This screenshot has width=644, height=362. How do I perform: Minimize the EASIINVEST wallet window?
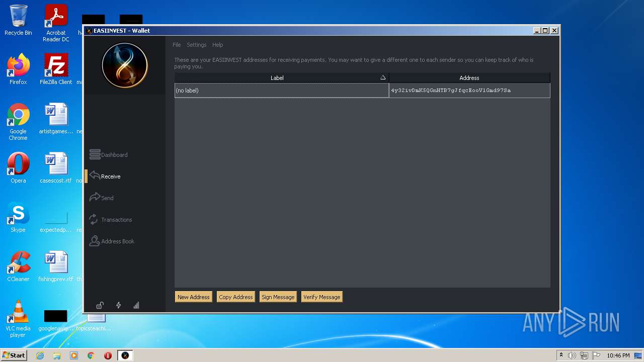coord(537,31)
